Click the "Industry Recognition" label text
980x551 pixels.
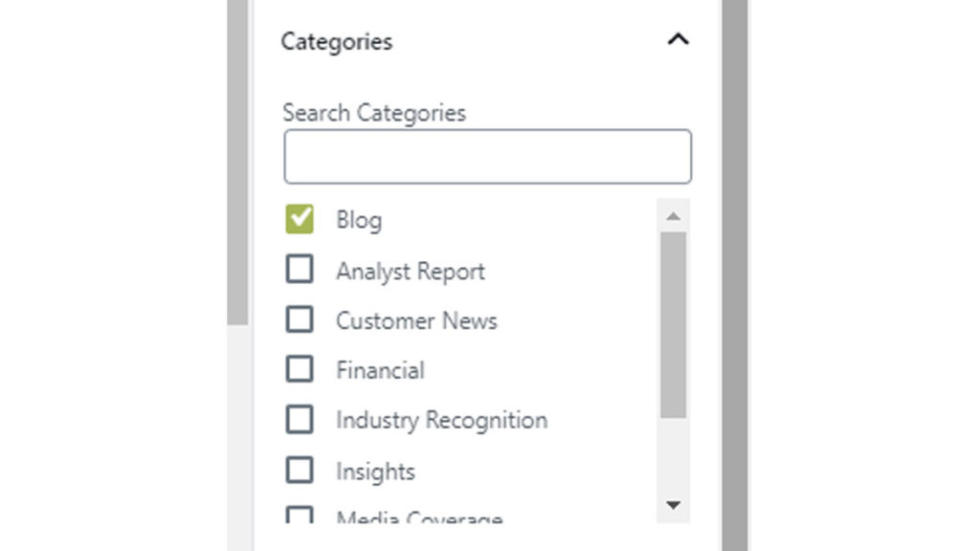point(441,421)
